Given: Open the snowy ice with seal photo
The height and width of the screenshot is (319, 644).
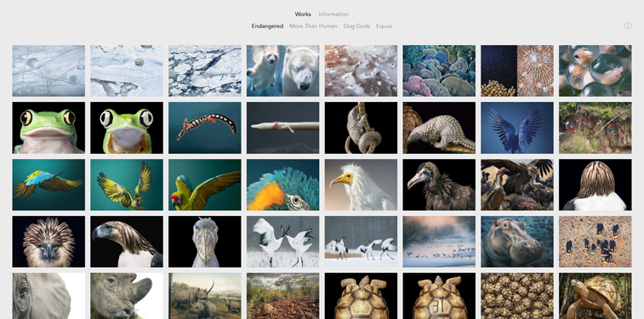Looking at the screenshot, I should (127, 71).
